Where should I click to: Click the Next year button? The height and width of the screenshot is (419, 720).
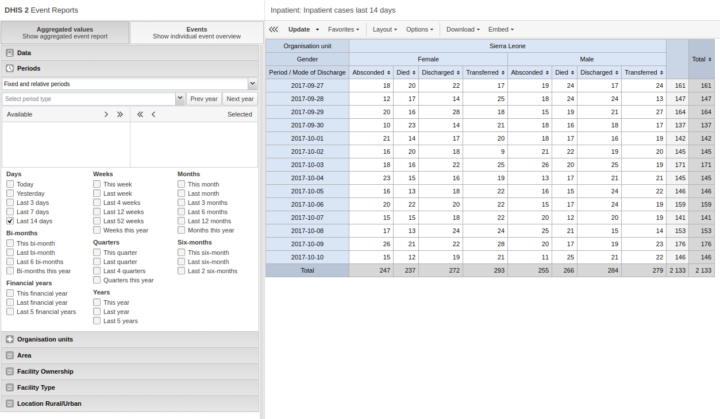tap(240, 99)
